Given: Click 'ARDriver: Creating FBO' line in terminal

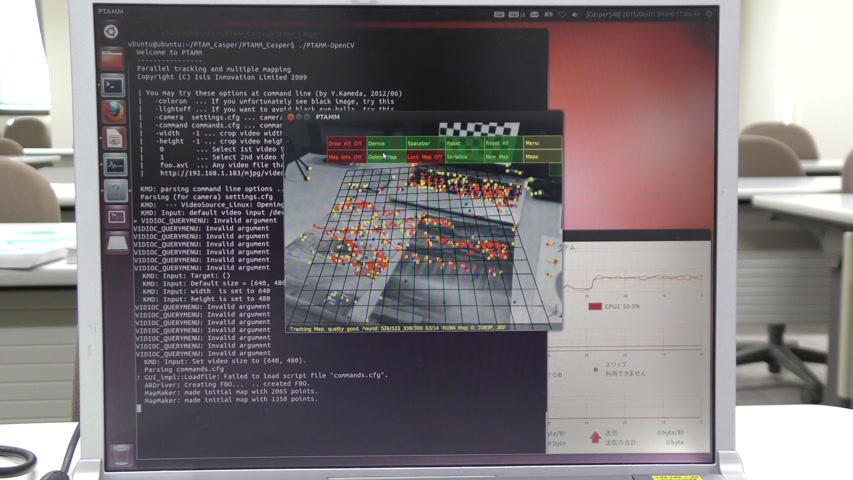Looking at the screenshot, I should [227, 384].
